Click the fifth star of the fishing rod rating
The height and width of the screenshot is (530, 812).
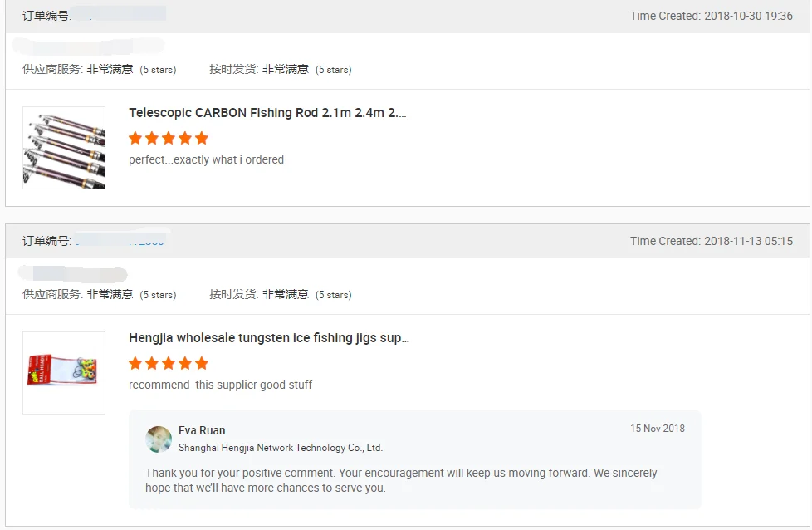[x=202, y=138]
